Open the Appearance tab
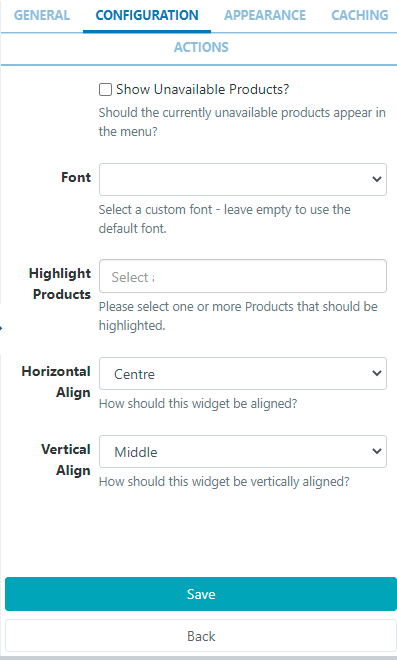Image resolution: width=397 pixels, height=660 pixels. 265,16
